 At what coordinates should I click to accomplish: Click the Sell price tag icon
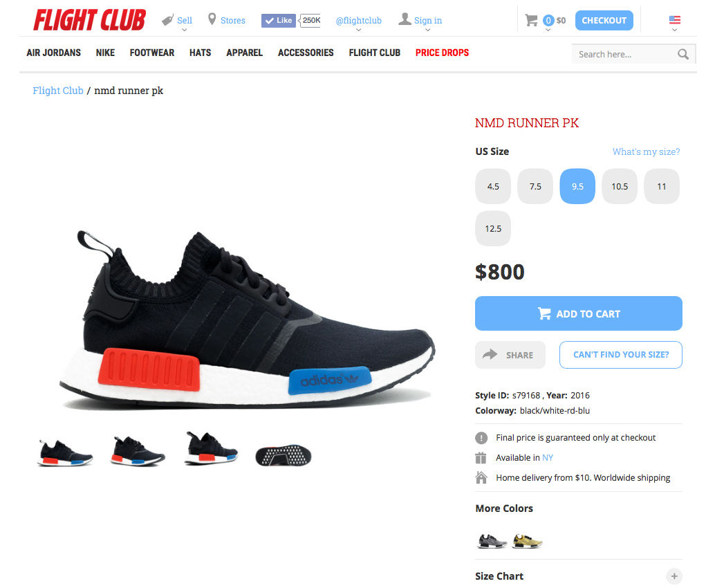tap(168, 20)
